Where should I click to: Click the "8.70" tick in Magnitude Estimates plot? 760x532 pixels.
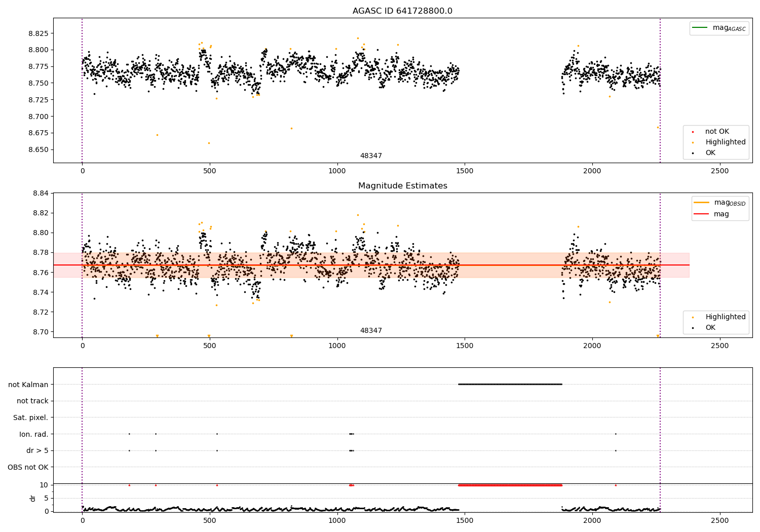click(x=41, y=332)
